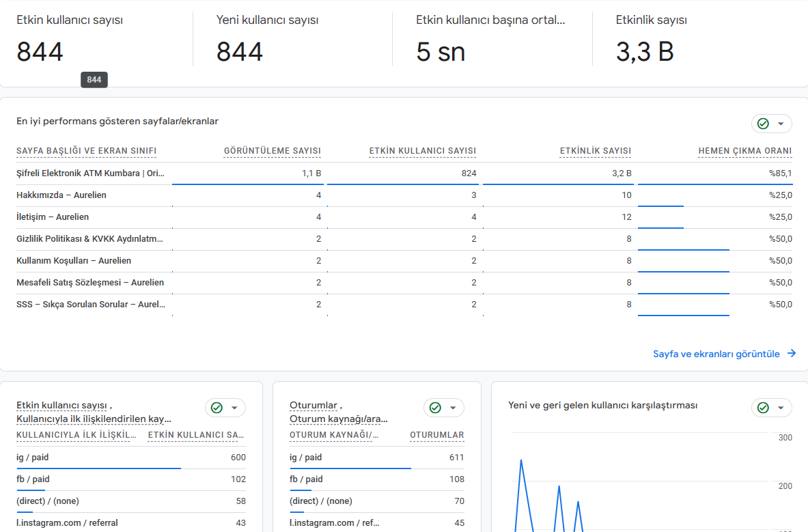
Task: Click Şifreli Elektronik ATM Kumbara row
Action: (404, 173)
